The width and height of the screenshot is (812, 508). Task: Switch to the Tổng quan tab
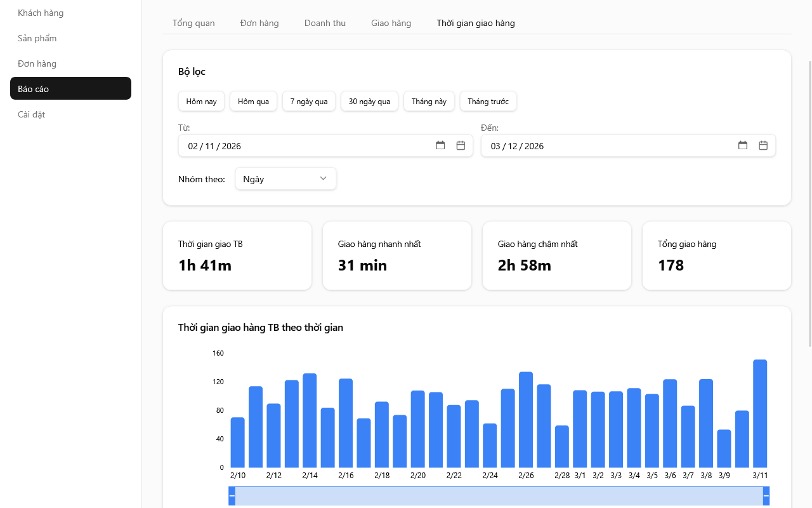click(193, 23)
